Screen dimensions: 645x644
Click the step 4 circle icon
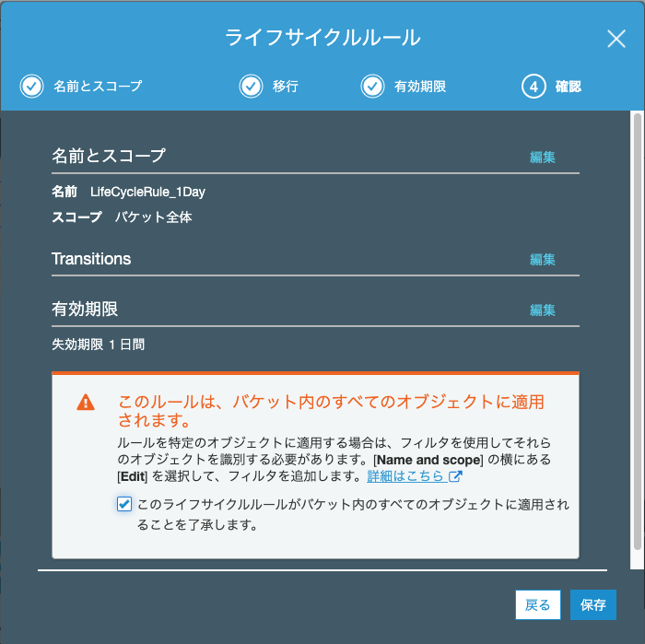click(x=534, y=87)
